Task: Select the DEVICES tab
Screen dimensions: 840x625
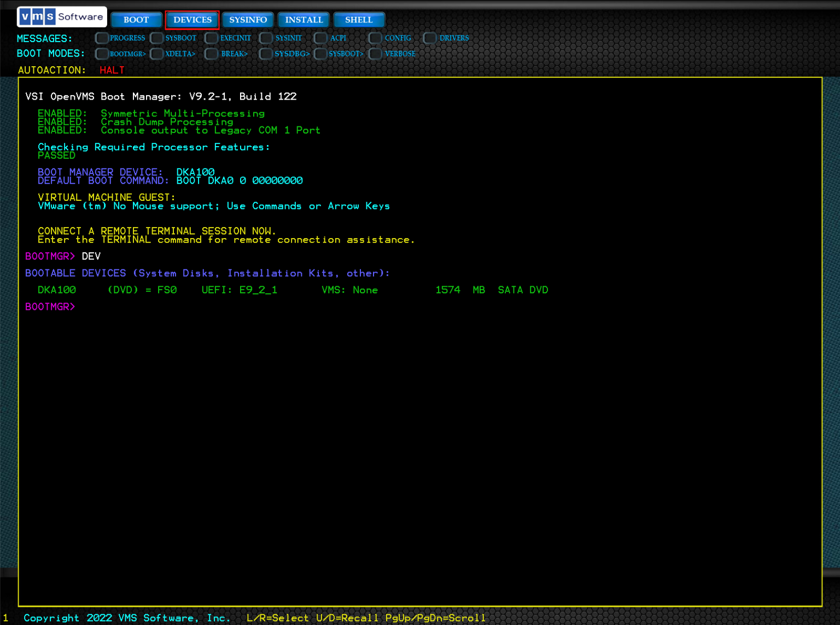Action: coord(192,20)
